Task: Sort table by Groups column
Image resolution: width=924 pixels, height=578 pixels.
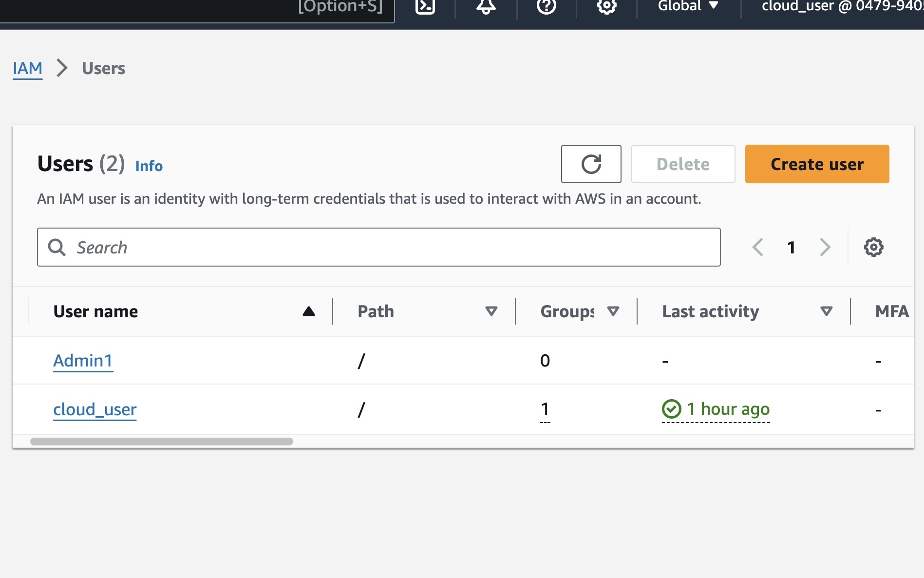Action: (613, 311)
